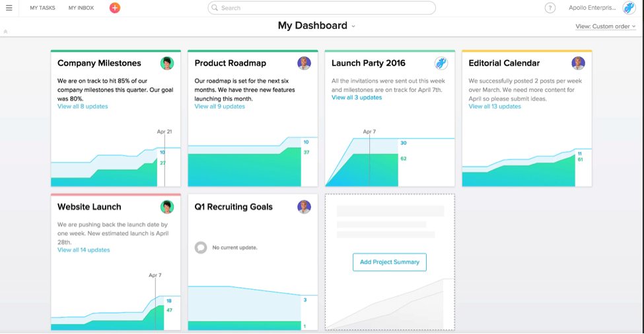Open MY INBOX
This screenshot has width=644, height=334.
point(81,8)
